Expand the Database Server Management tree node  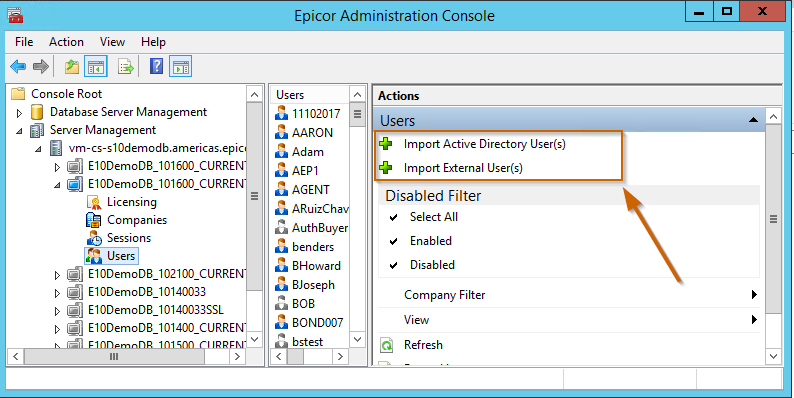(x=19, y=112)
